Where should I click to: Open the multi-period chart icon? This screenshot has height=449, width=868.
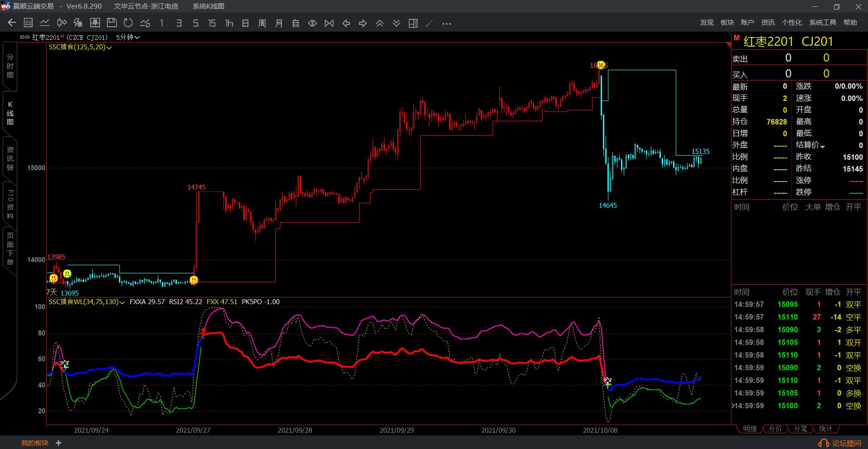pos(78,23)
